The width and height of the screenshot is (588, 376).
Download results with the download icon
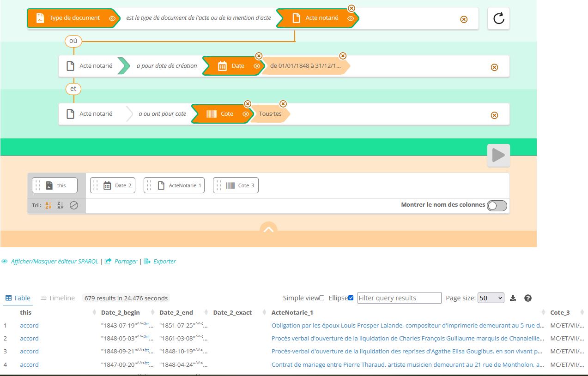click(513, 298)
